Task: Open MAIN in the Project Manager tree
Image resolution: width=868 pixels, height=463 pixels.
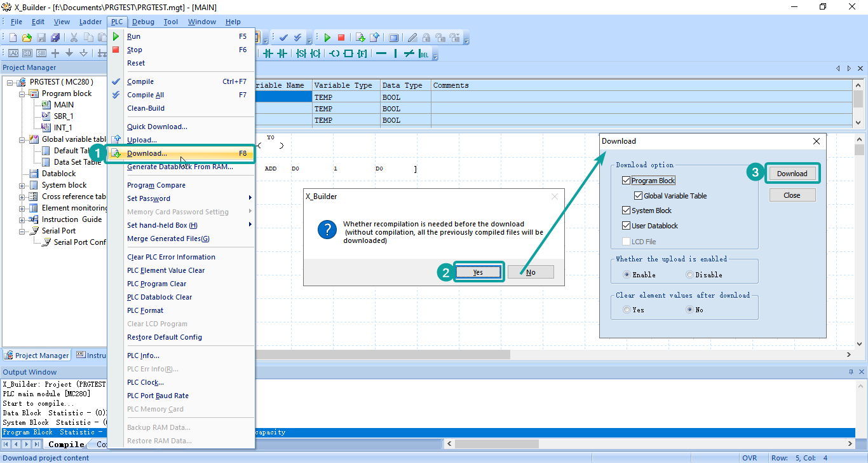Action: 64,105
